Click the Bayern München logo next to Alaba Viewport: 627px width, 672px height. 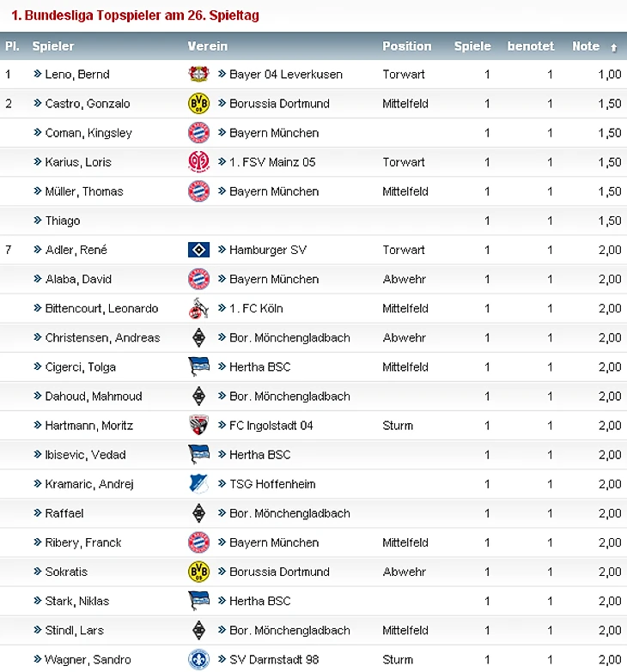pos(198,279)
